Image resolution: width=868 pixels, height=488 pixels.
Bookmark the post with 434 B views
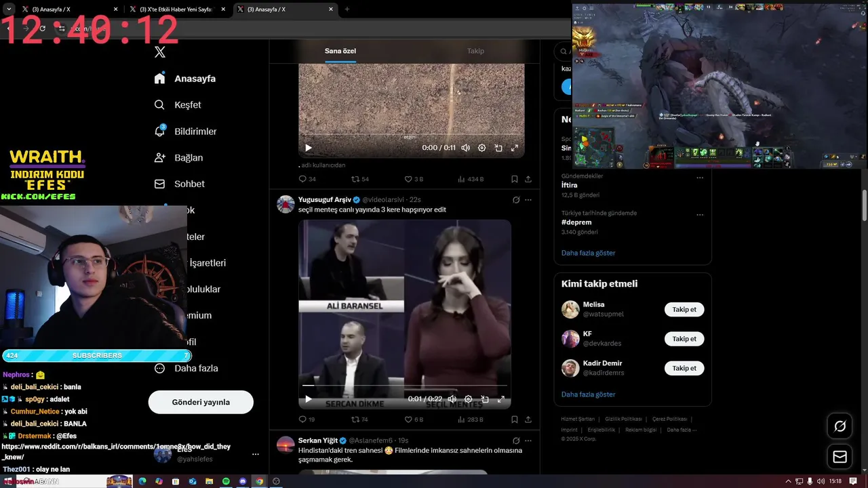(515, 179)
